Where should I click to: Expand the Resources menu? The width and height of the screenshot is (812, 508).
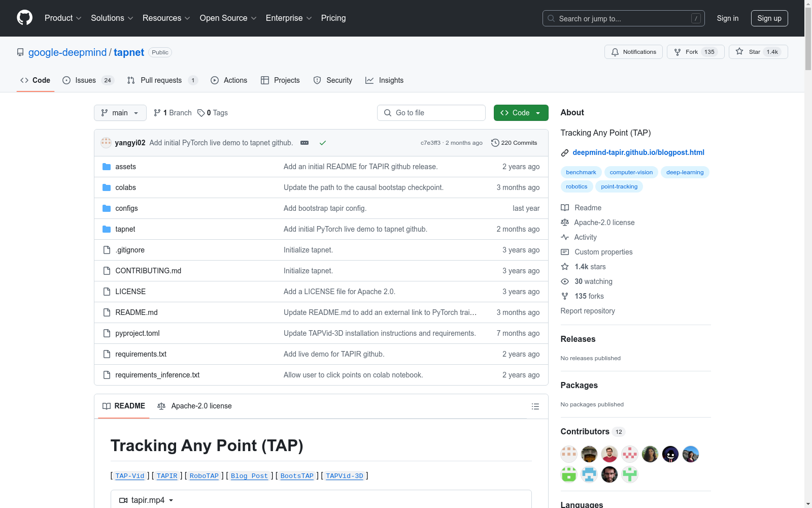166,18
